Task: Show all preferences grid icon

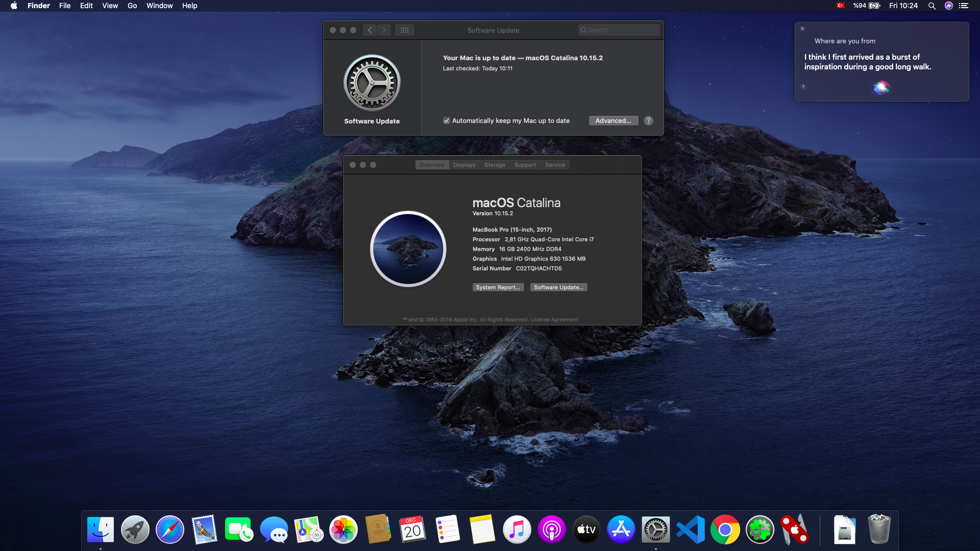Action: (405, 30)
